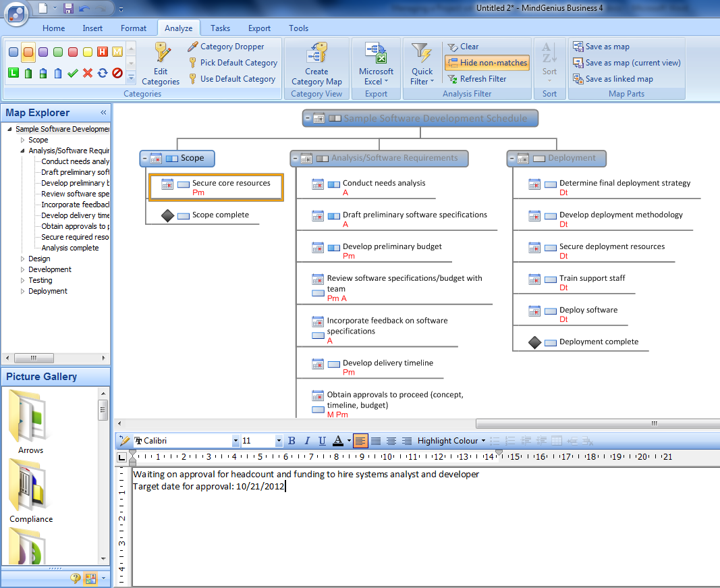Expand the categories gallery more button
This screenshot has width=720, height=588.
132,78
